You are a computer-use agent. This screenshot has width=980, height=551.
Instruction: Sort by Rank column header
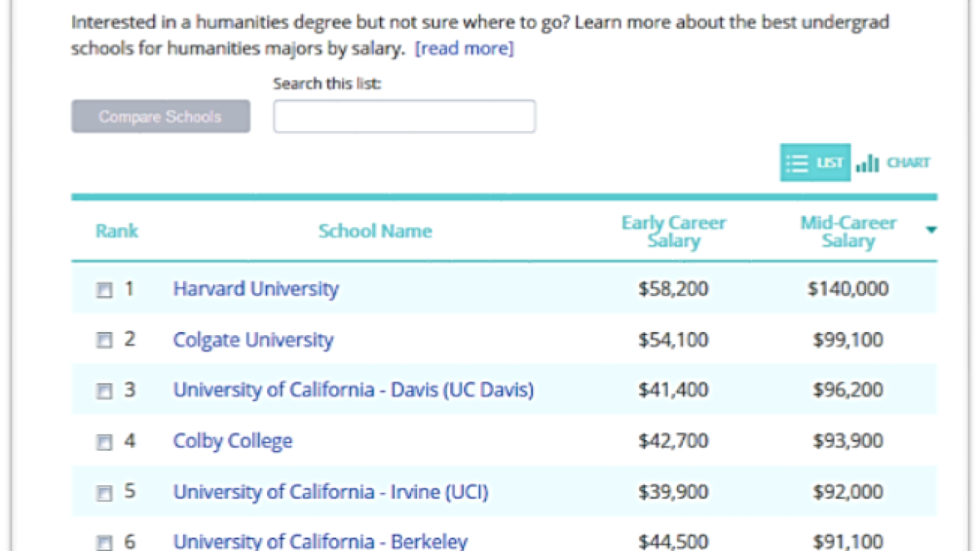coord(116,231)
